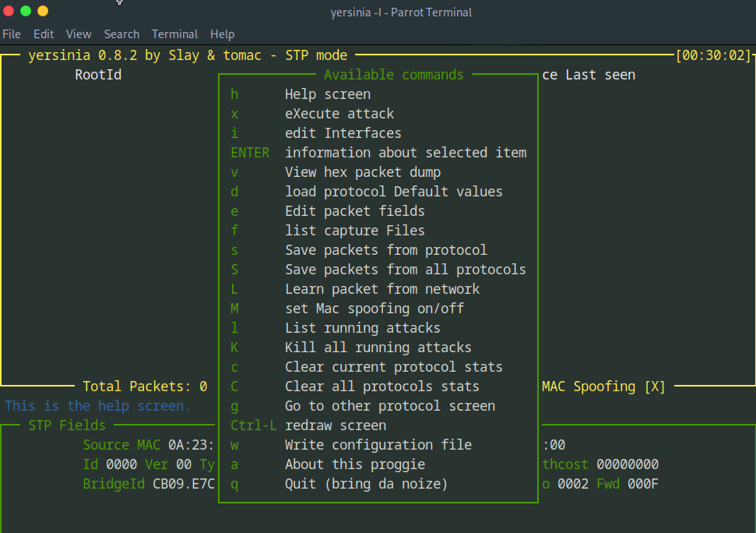Click the BridgeId field value
756x533 pixels.
click(x=183, y=484)
